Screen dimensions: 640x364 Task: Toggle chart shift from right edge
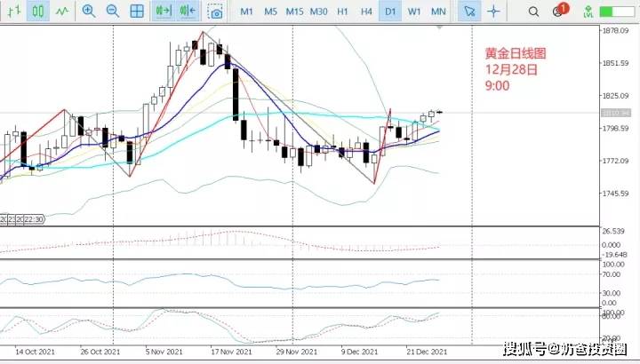click(188, 11)
